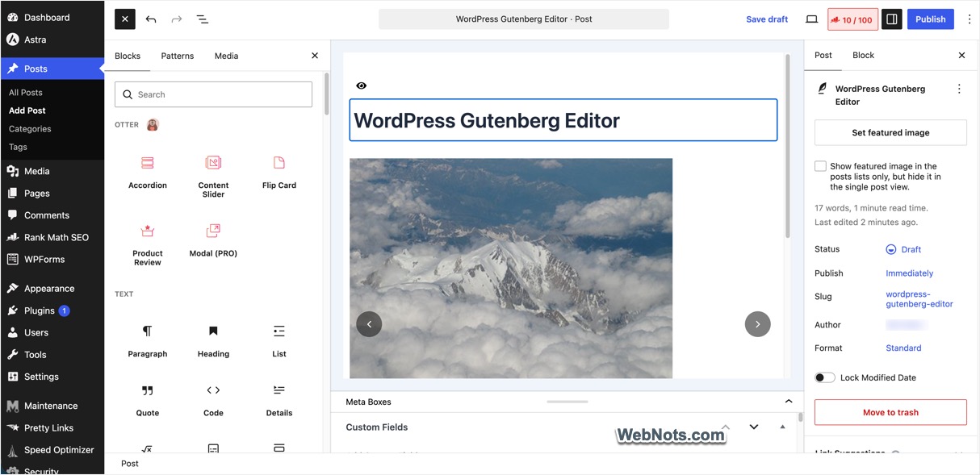Click the down chevron in the Custom Fields row
This screenshot has width=980, height=475.
[x=754, y=427]
